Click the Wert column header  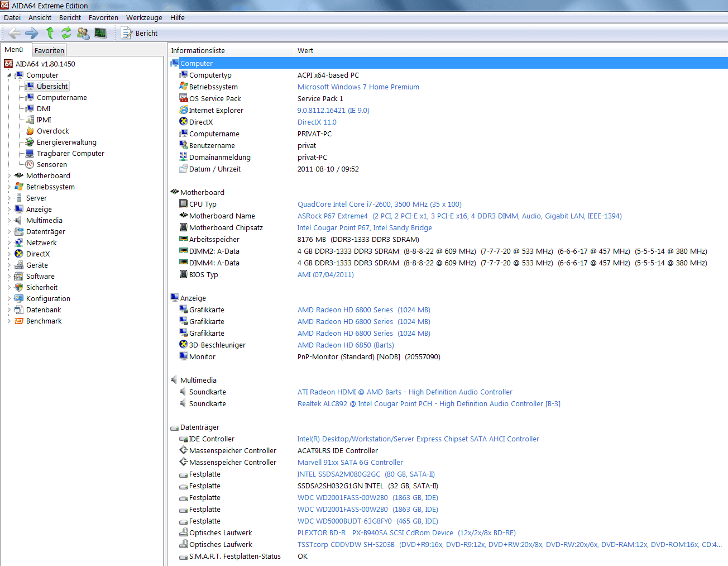(511, 51)
